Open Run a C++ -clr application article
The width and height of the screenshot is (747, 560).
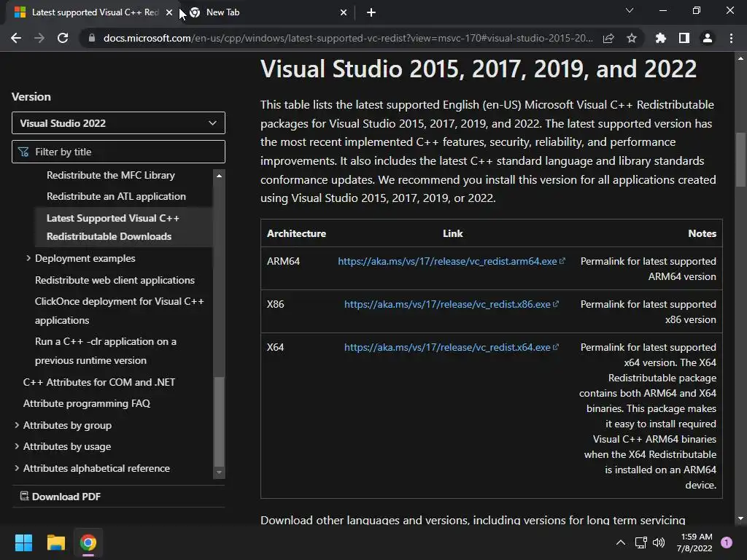coord(105,351)
